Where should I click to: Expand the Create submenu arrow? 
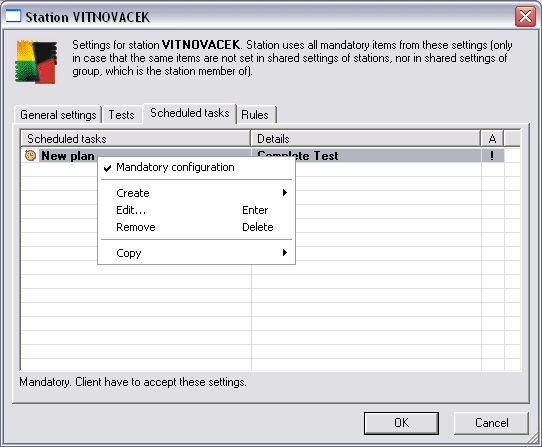pos(285,193)
